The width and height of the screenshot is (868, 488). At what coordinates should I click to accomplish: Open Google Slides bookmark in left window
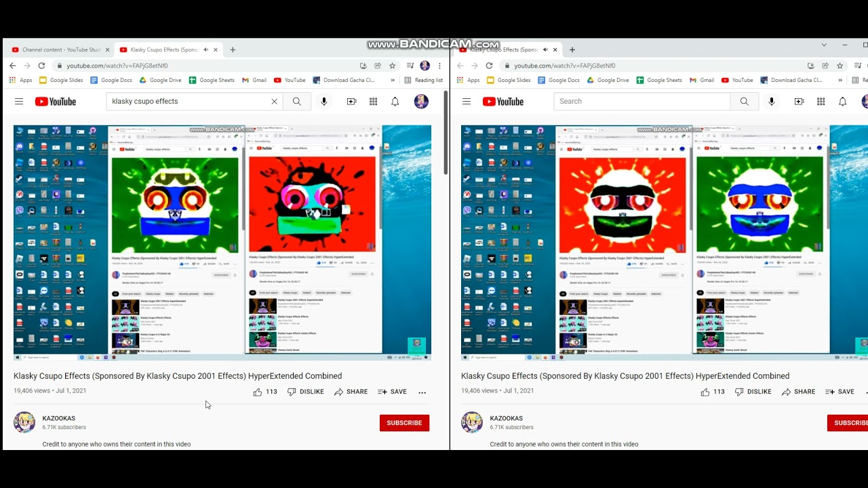pos(61,80)
